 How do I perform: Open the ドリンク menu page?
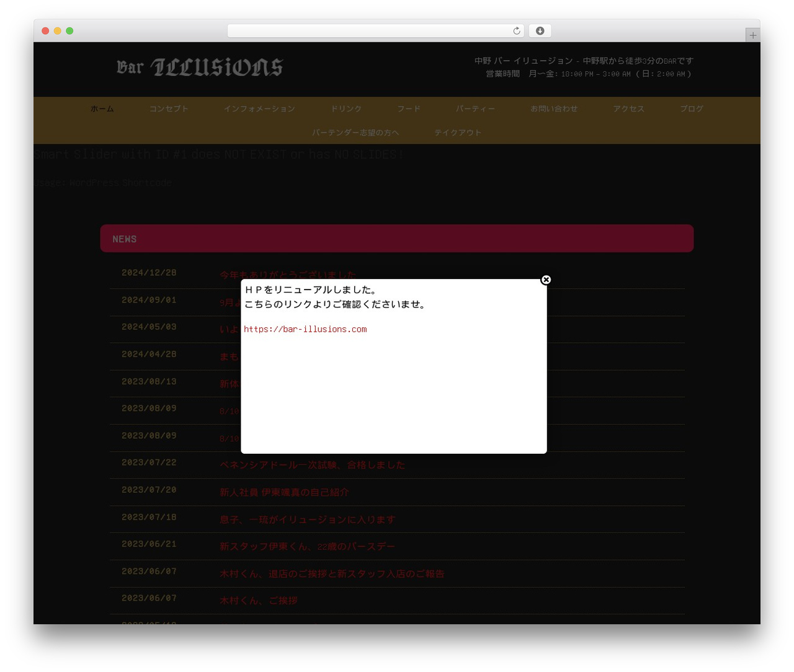pos(346,108)
